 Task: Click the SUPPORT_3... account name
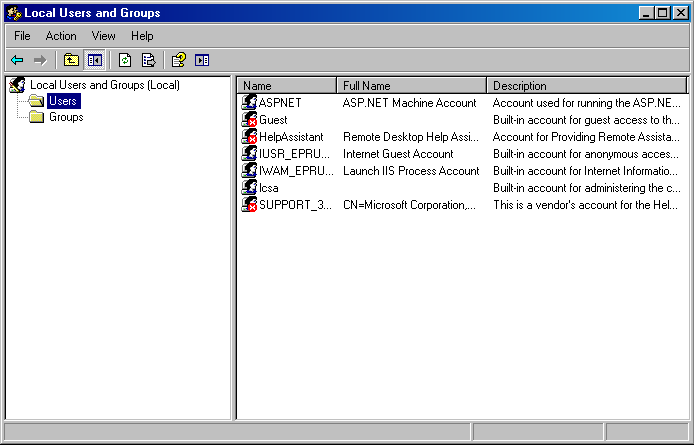pyautogui.click(x=295, y=205)
